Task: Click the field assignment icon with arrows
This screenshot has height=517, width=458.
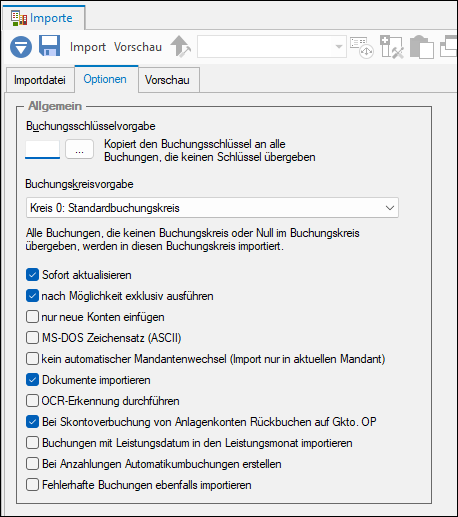Action: click(x=362, y=47)
